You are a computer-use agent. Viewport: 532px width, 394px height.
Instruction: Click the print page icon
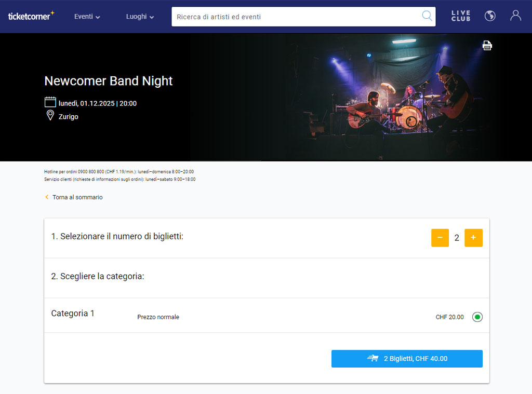487,46
